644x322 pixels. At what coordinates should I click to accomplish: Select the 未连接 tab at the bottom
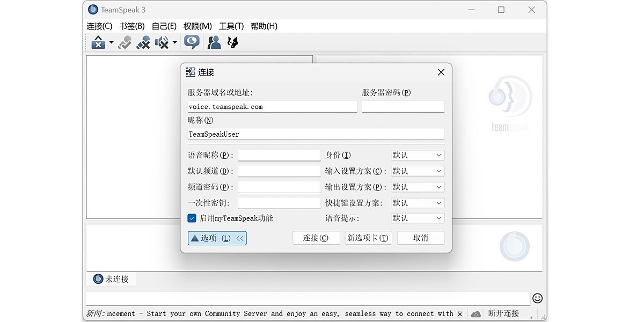pyautogui.click(x=111, y=279)
